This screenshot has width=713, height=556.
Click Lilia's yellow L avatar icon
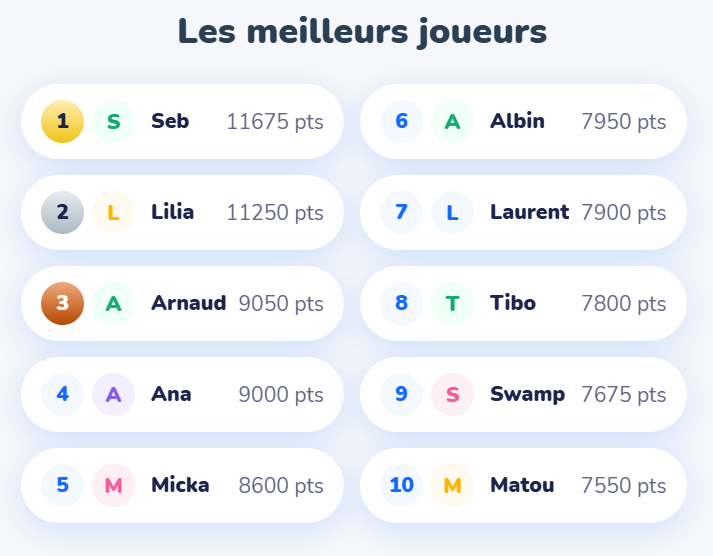pyautogui.click(x=113, y=212)
